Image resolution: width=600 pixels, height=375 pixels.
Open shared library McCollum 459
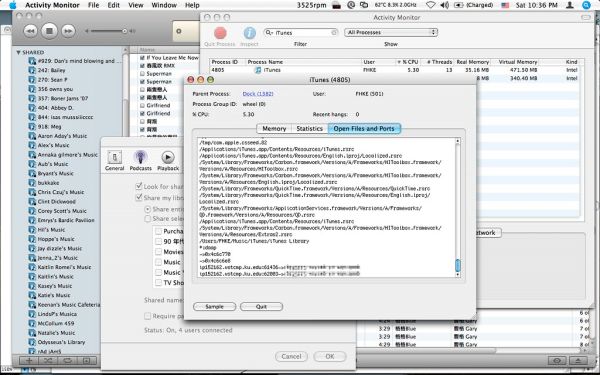point(55,323)
